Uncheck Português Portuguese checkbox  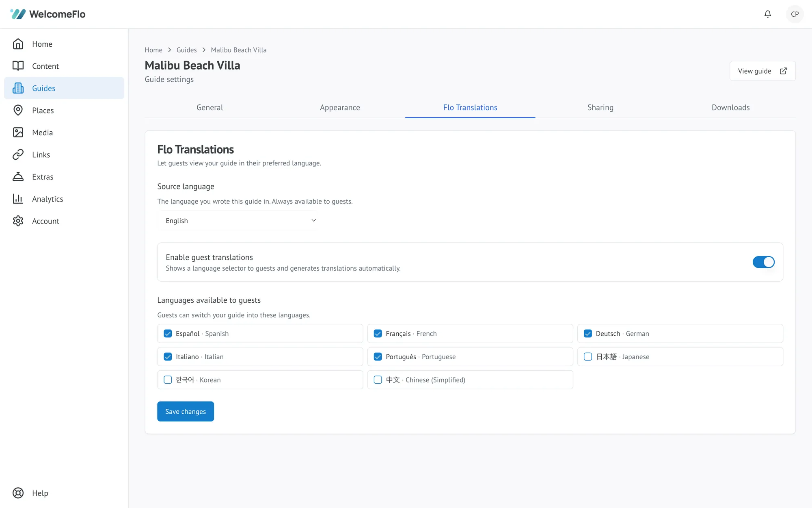[378, 357]
